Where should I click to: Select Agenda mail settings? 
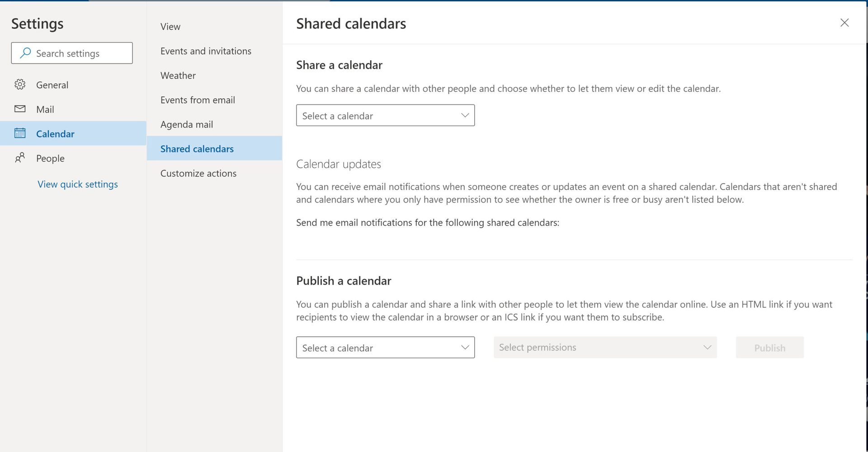point(187,124)
